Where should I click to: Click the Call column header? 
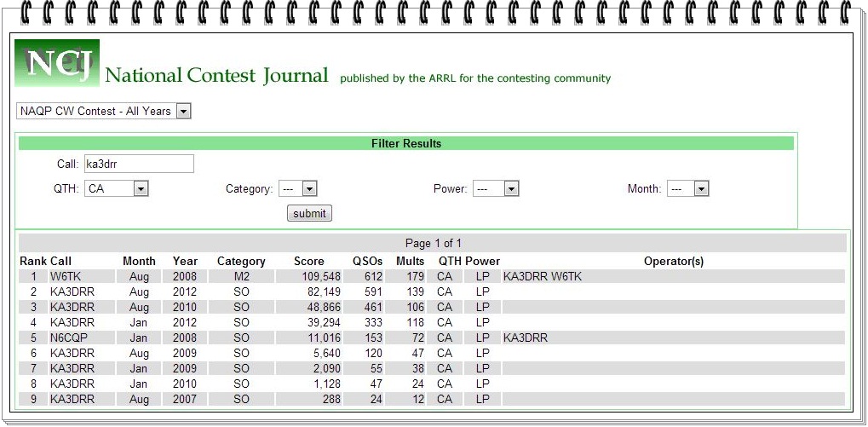[x=60, y=261]
